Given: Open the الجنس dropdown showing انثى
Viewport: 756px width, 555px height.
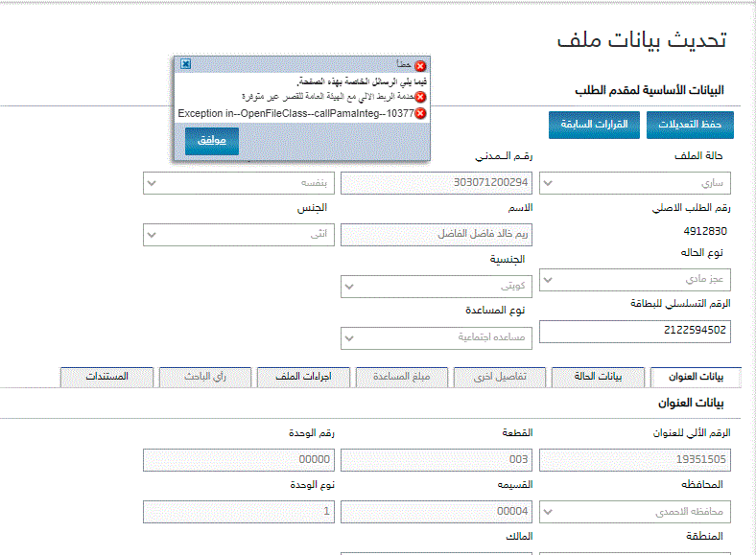Looking at the screenshot, I should pos(239,235).
